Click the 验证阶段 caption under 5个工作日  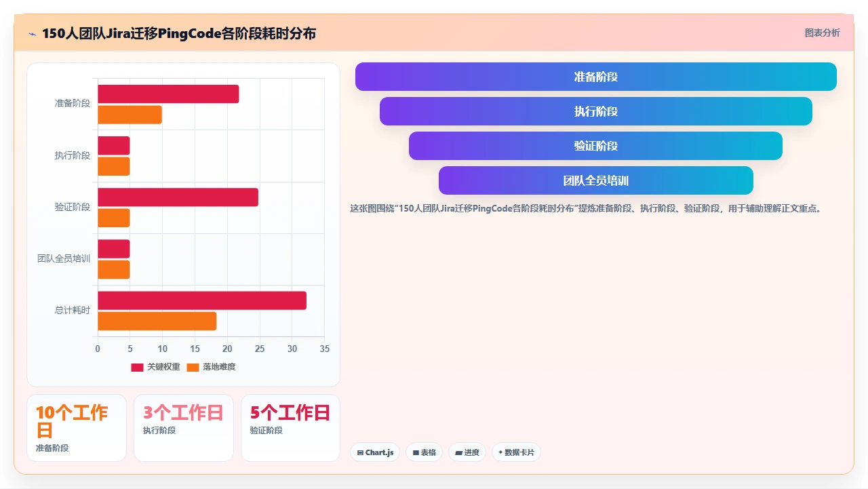tap(267, 431)
